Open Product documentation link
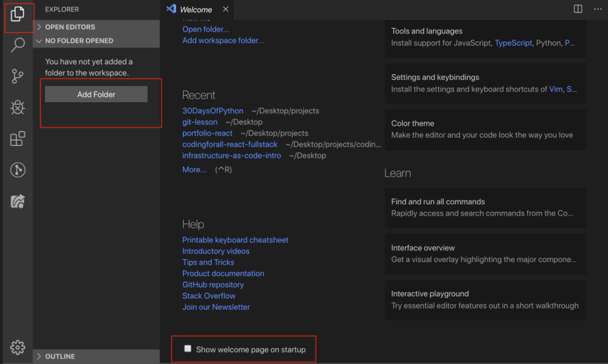The height and width of the screenshot is (364, 608). click(x=223, y=274)
